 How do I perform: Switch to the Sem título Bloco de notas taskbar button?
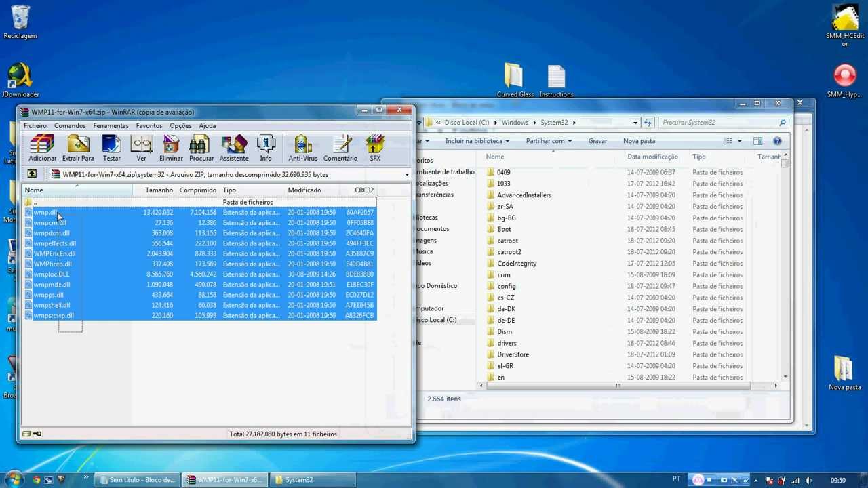click(x=138, y=480)
